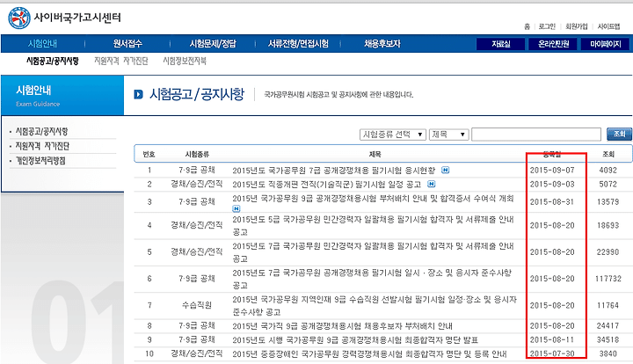The image size is (633, 364).
Task: Open the 서류전형/면접시험 main menu
Action: pos(298,44)
